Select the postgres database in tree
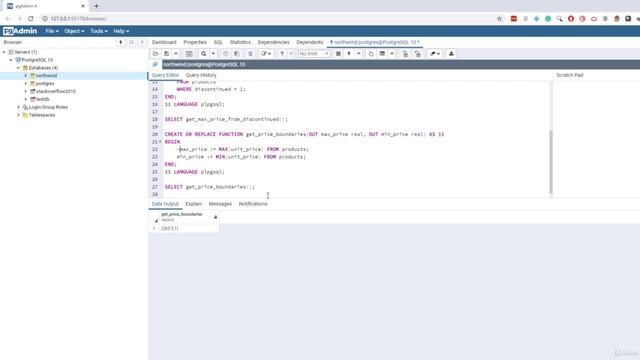Viewport: 640px width, 360px height. tap(45, 84)
